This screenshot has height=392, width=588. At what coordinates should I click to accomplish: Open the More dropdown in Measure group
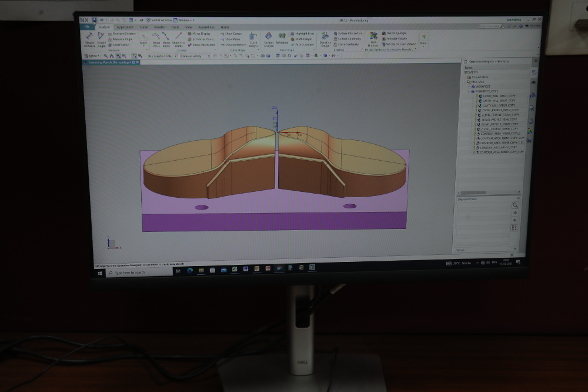tap(142, 42)
